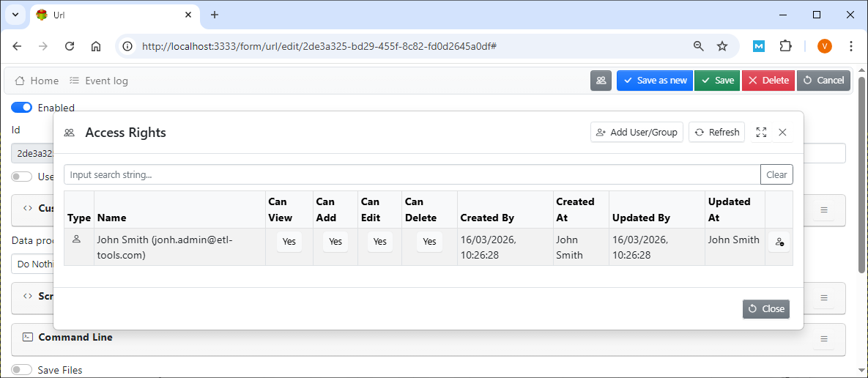Open a new browser tab
The image size is (868, 378).
click(215, 15)
